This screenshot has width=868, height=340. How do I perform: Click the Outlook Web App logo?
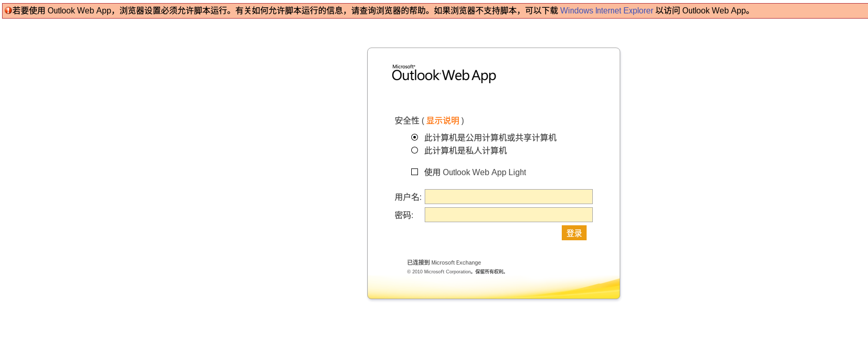coord(443,74)
